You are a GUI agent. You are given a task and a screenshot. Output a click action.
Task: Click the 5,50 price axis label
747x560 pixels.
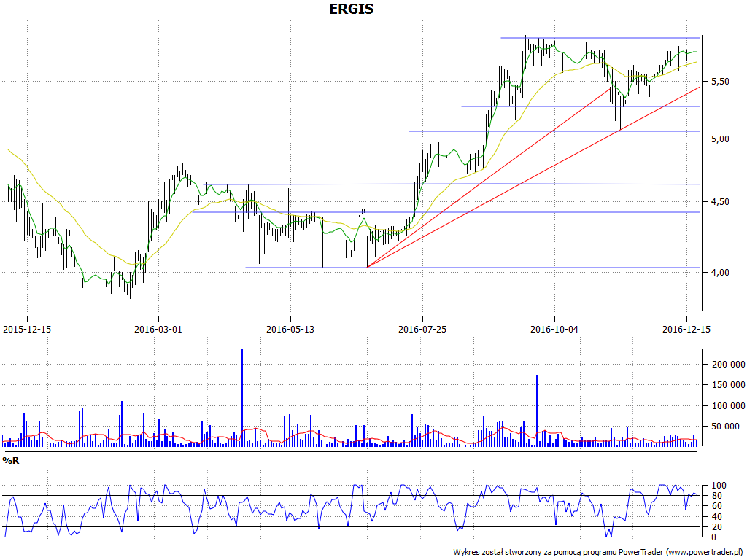tap(720, 82)
